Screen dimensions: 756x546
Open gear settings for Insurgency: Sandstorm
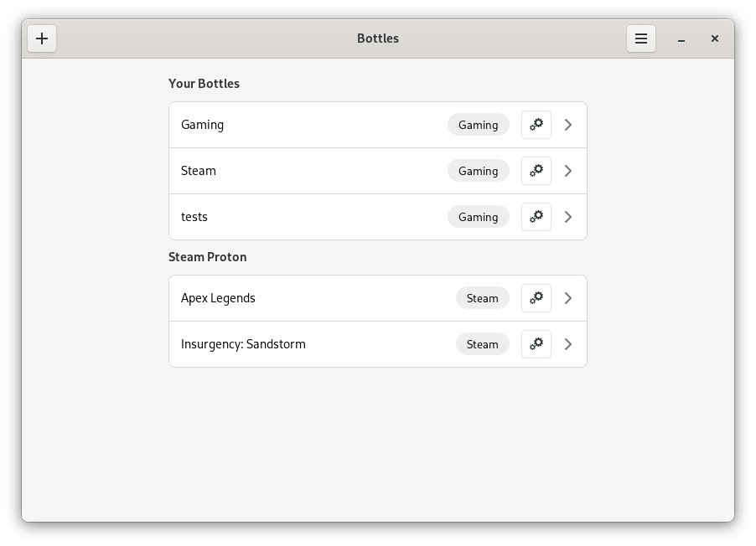click(536, 344)
